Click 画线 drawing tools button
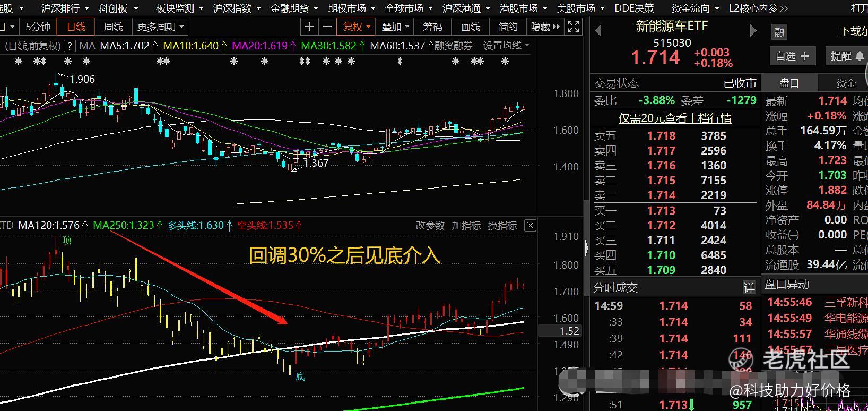The height and width of the screenshot is (411, 868). point(471,27)
